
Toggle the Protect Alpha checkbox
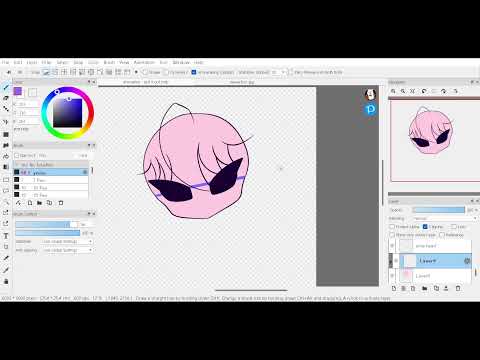pos(392,227)
